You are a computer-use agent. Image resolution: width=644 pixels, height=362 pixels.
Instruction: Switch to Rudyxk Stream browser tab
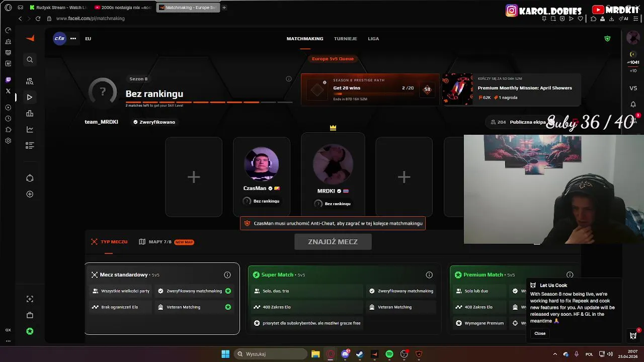57,8
